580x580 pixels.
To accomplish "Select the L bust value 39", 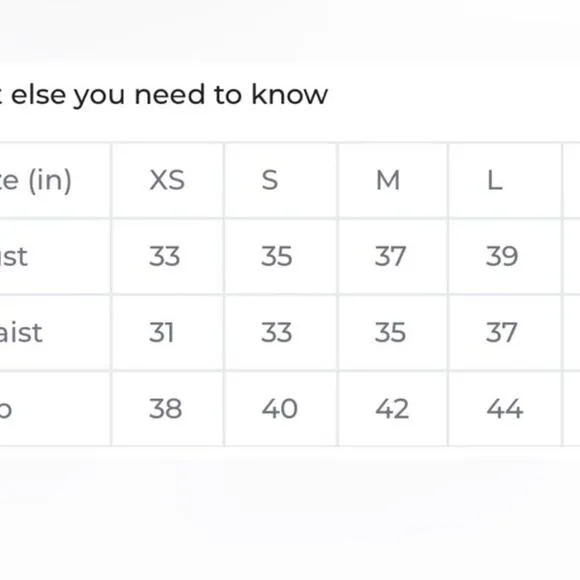I will (502, 256).
